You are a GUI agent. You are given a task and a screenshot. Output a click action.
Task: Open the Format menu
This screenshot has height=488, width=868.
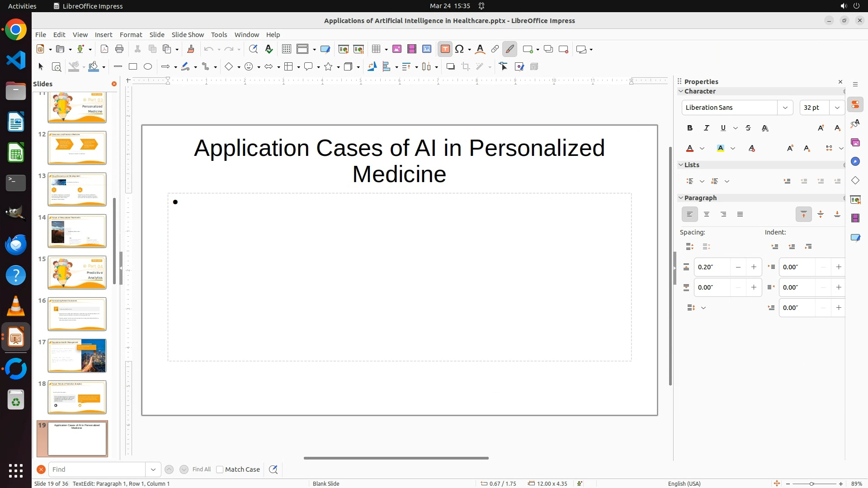pos(131,35)
